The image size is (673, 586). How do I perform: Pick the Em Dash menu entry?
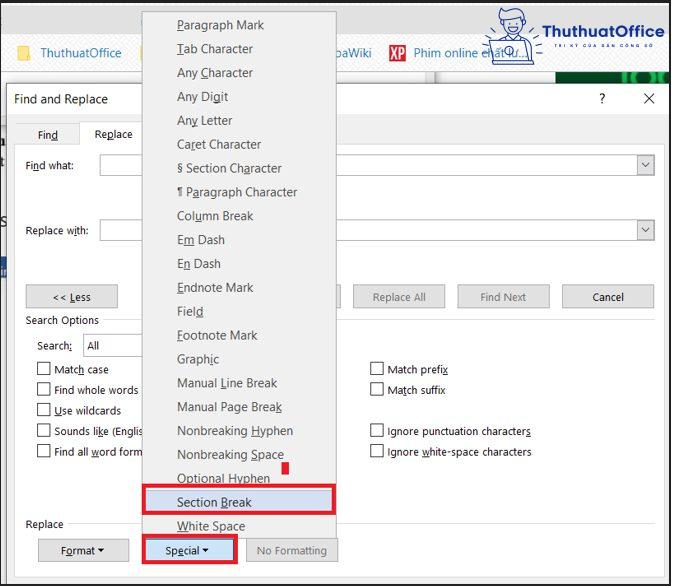(200, 240)
